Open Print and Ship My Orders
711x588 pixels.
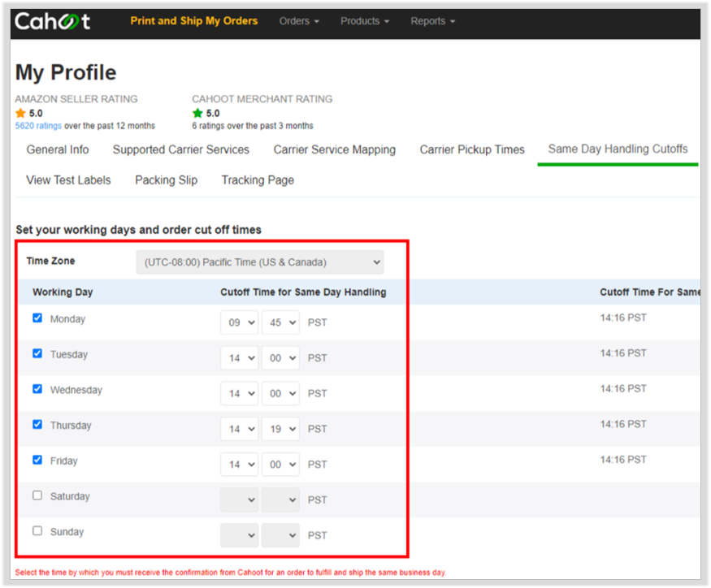(194, 21)
